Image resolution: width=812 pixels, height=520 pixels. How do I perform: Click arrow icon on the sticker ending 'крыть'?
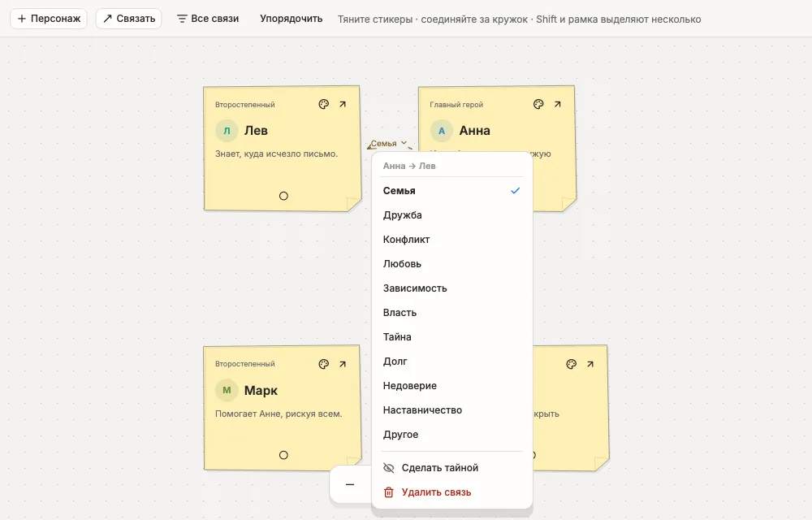(x=590, y=364)
